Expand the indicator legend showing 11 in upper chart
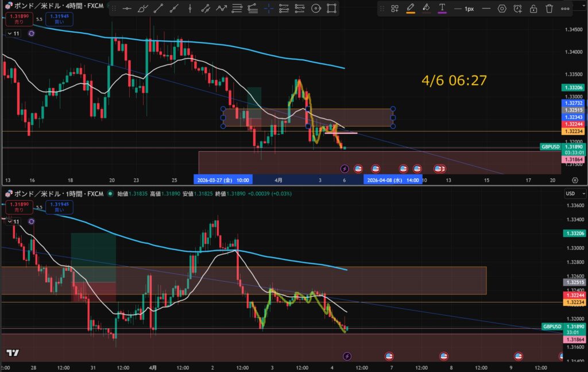588x372 pixels. [x=13, y=34]
